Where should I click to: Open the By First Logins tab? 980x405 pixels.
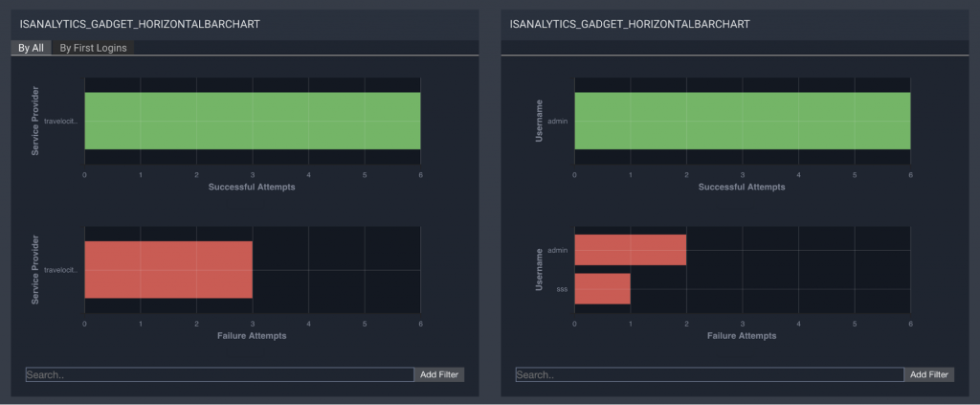coord(93,48)
